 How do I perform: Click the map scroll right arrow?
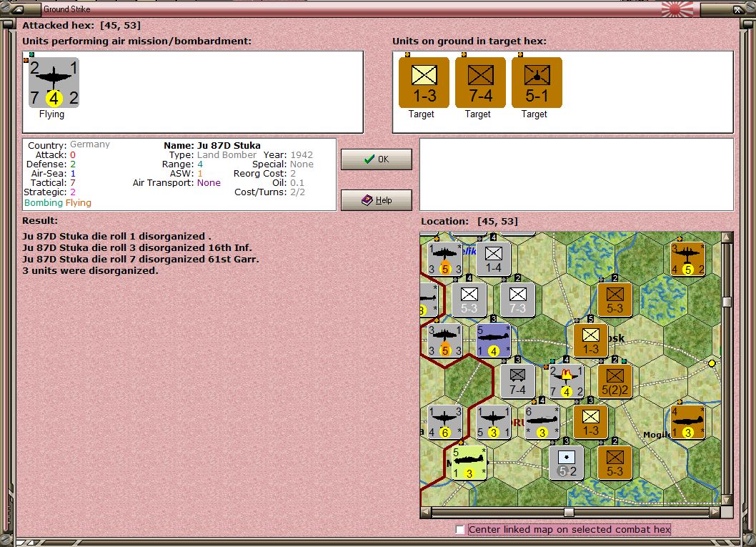tap(715, 512)
